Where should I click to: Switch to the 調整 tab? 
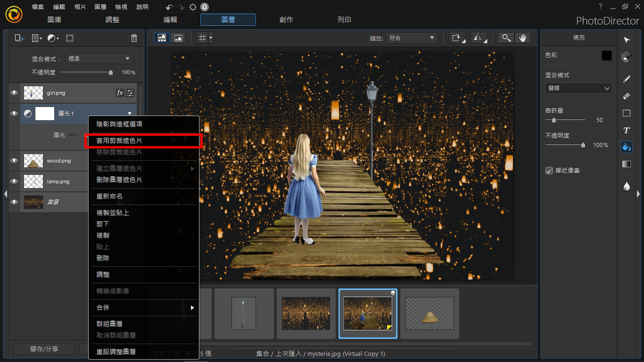point(112,20)
